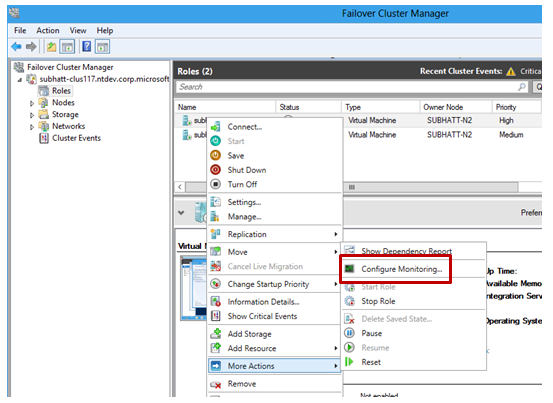Click the Show Critical Events icon

pos(215,316)
